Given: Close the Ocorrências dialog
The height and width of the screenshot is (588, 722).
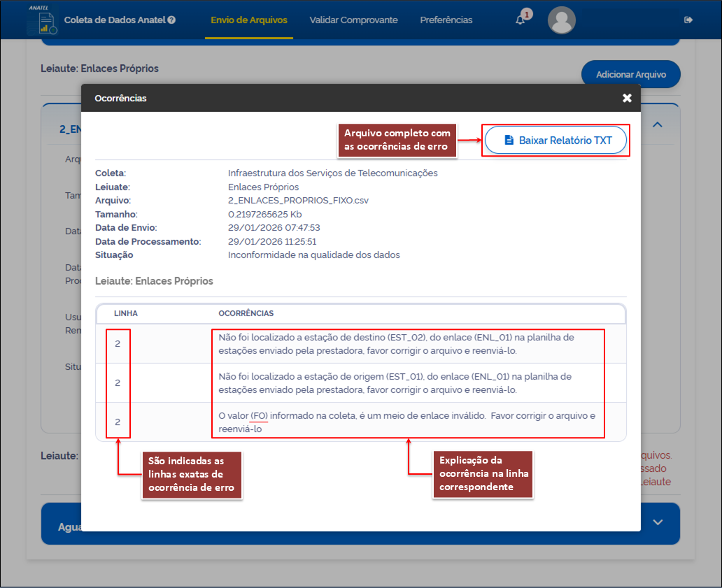Looking at the screenshot, I should tap(627, 98).
